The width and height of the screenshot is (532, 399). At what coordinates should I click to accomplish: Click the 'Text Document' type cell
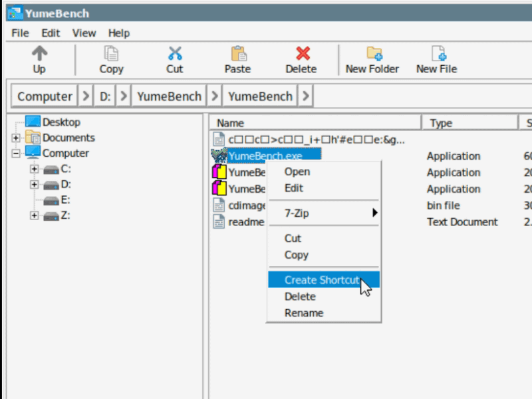[x=462, y=222]
